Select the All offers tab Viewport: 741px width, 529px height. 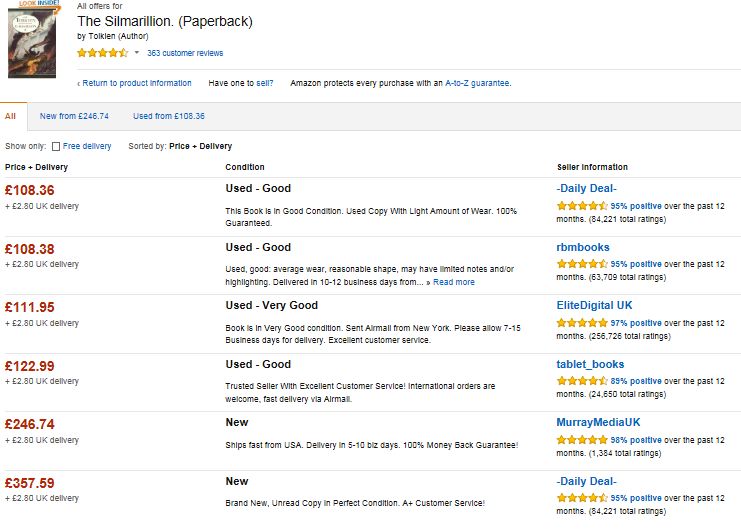point(10,116)
